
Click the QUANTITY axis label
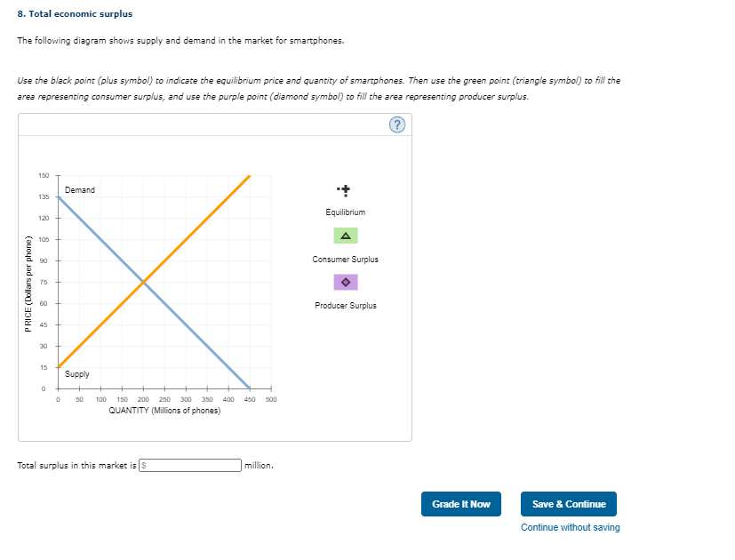(x=164, y=410)
